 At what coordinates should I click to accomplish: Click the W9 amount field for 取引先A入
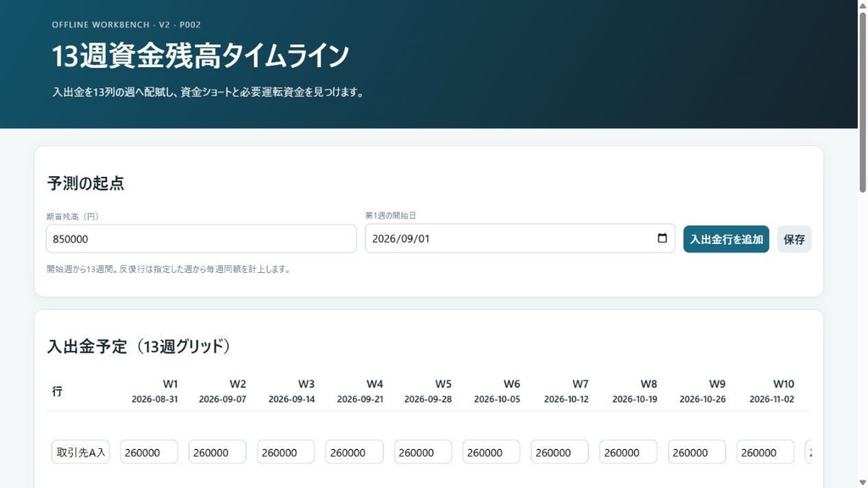tap(697, 452)
